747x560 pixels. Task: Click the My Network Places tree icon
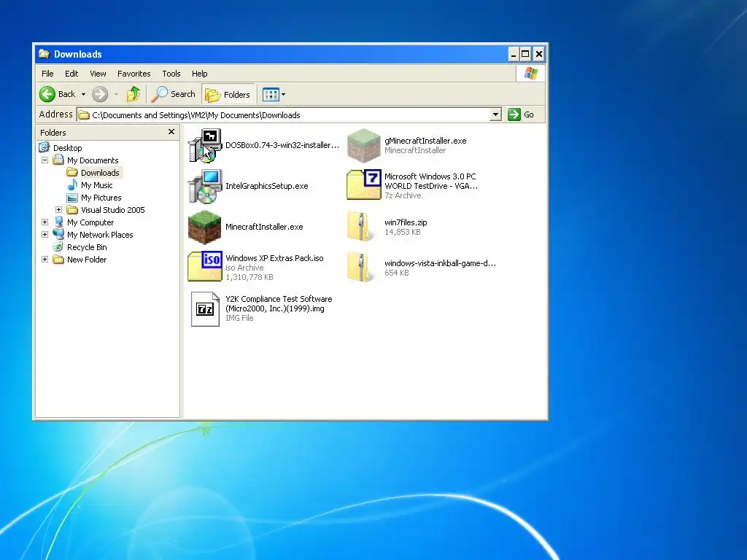pos(58,234)
